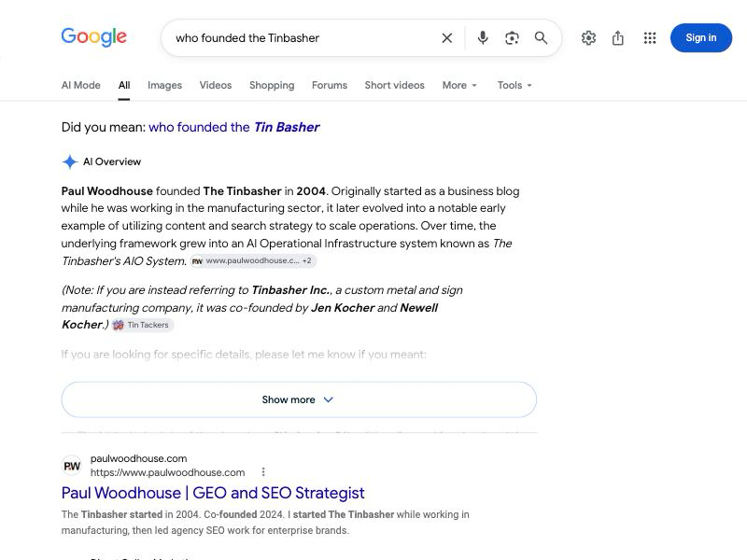Open the Tools dropdown

[514, 85]
